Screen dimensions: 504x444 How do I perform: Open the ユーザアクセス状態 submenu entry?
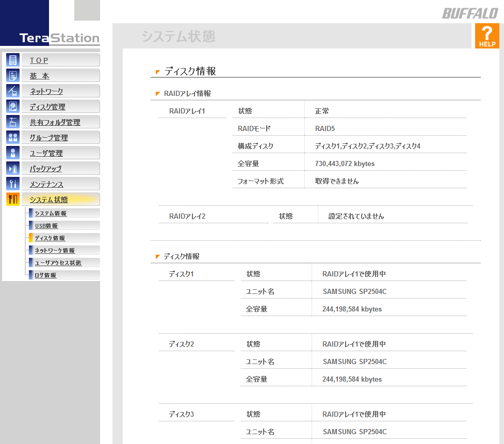pos(54,262)
